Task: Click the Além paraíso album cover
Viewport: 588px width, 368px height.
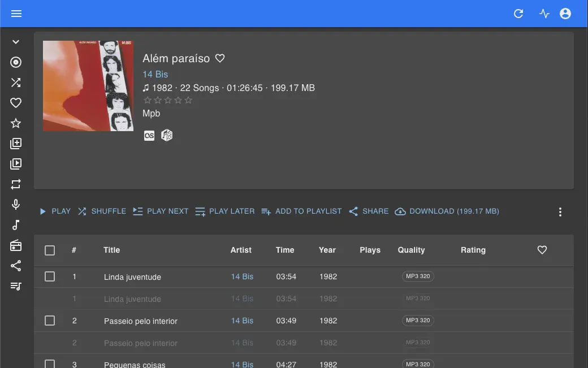Action: 88,86
